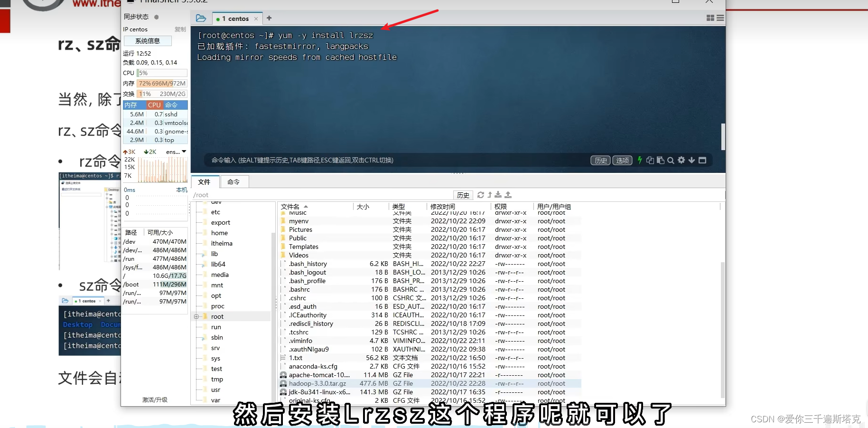Click the 激活/升级 link
The height and width of the screenshot is (428, 868).
pyautogui.click(x=155, y=400)
